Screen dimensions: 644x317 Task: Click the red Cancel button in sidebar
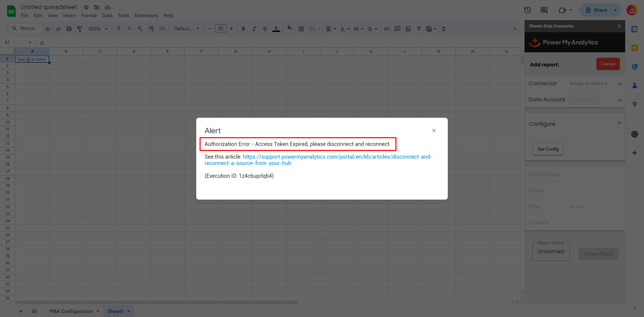pyautogui.click(x=607, y=64)
